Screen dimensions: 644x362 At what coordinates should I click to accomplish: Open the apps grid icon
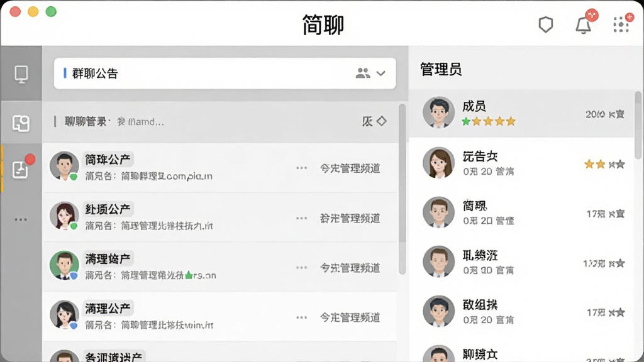(621, 25)
